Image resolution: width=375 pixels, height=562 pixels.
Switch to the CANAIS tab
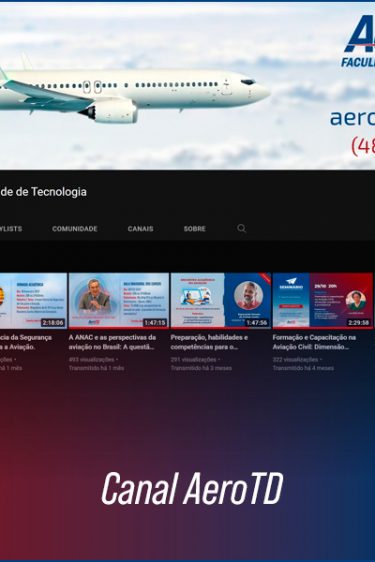[x=140, y=229]
